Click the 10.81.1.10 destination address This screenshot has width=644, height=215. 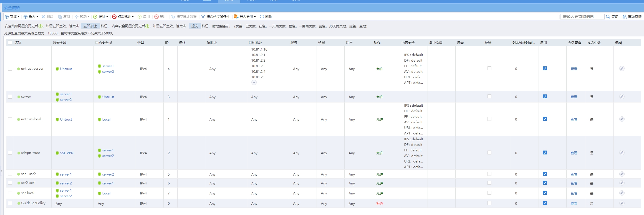259,49
